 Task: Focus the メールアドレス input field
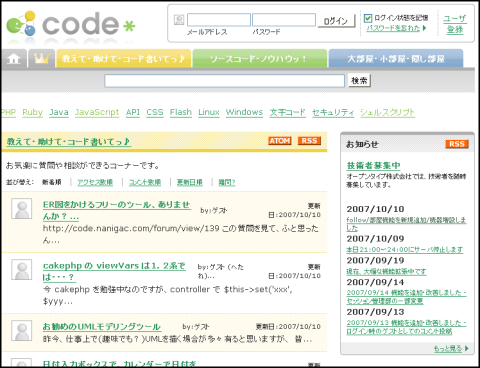coord(219,20)
